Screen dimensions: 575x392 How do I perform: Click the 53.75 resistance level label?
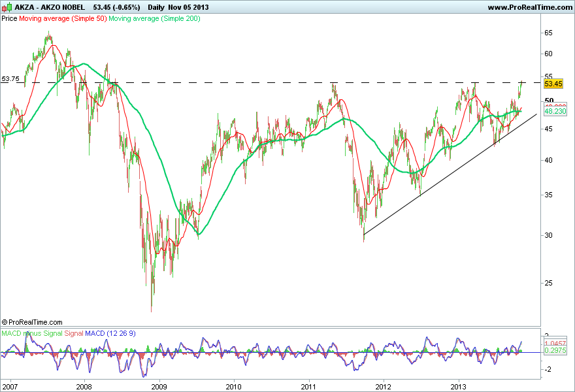(x=10, y=79)
